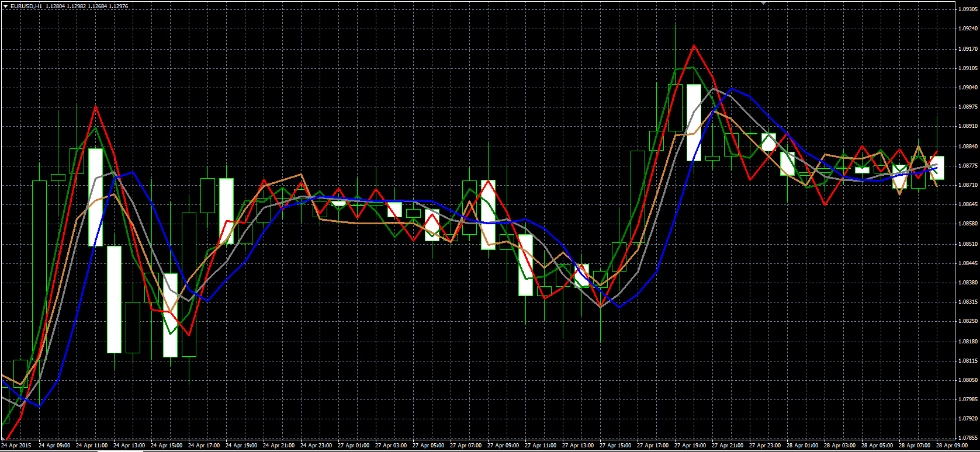Click the 24 Apr 17:00 time label
This screenshot has width=980, height=452.
[204, 446]
